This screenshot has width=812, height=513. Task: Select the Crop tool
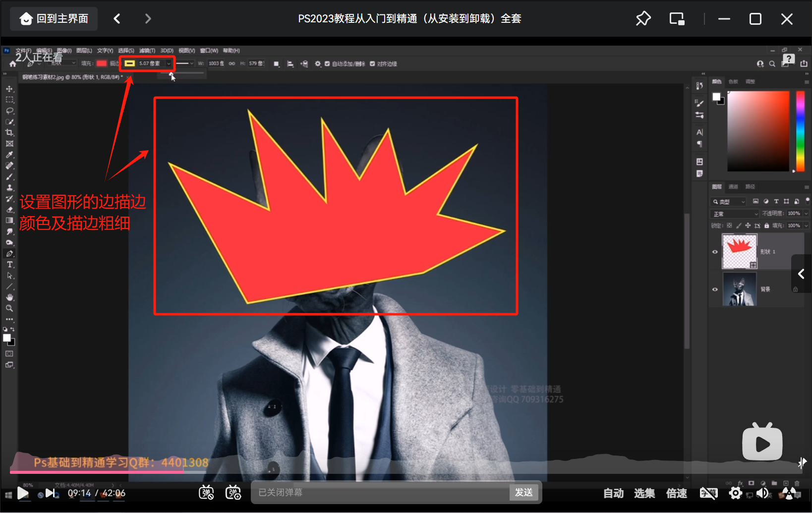pyautogui.click(x=9, y=132)
